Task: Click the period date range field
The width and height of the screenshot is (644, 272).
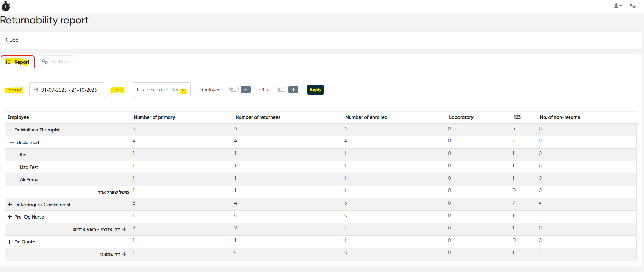Action: [69, 90]
